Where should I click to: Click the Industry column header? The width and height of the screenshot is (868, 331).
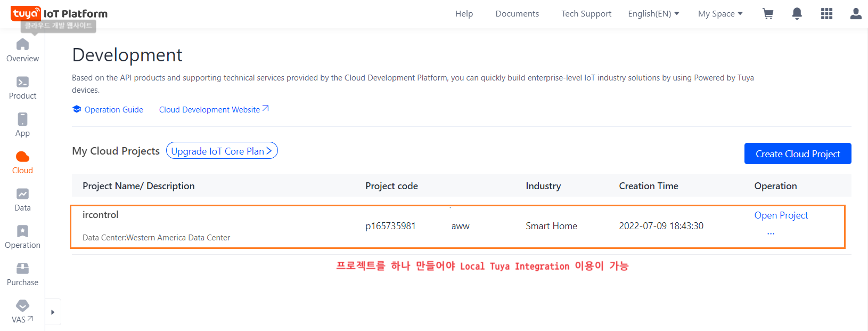543,186
